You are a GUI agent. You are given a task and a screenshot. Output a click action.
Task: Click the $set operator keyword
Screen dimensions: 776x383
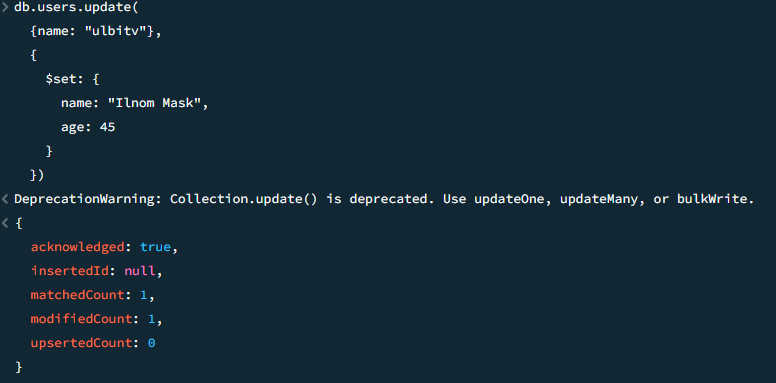tap(61, 79)
